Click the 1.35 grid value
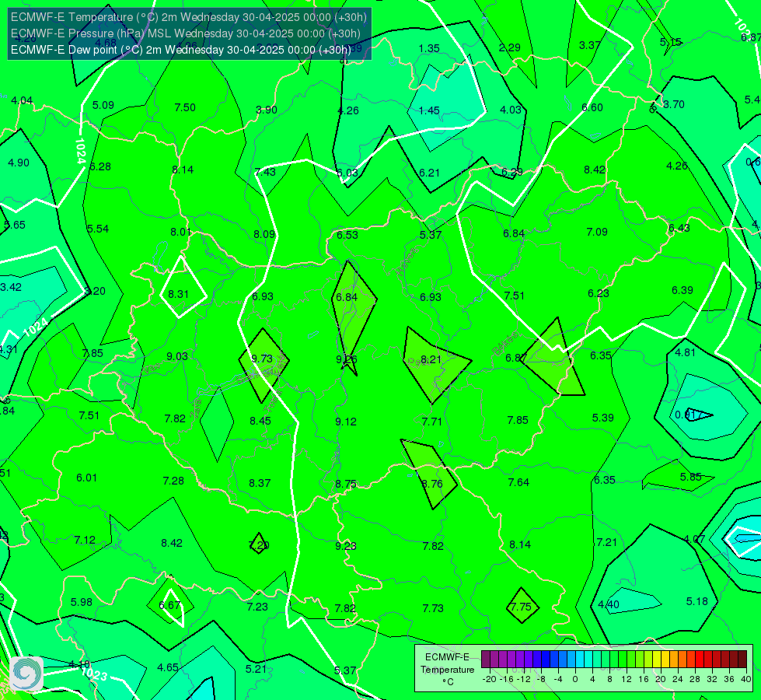Screen dimensions: 761x700 [x=429, y=48]
